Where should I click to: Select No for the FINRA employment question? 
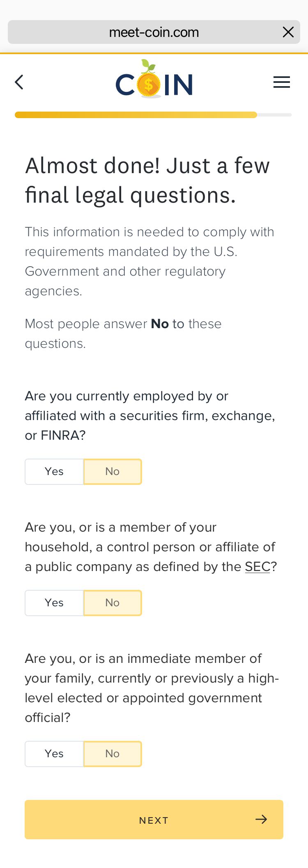click(113, 472)
